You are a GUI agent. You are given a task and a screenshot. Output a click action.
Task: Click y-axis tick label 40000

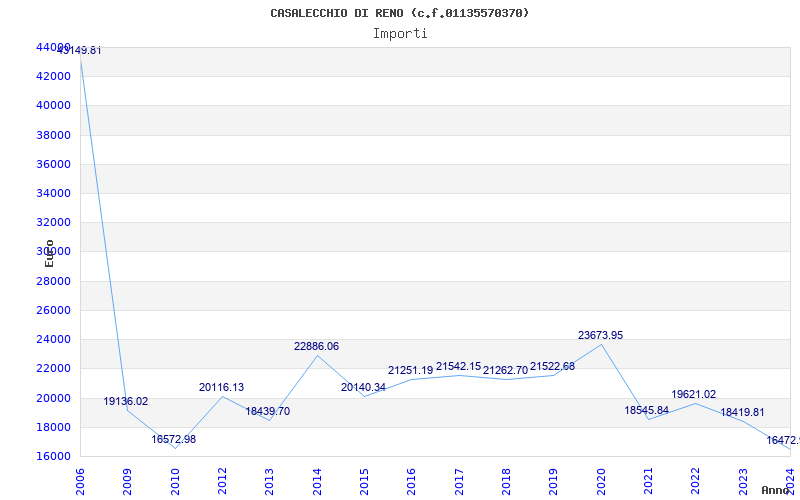coord(54,106)
